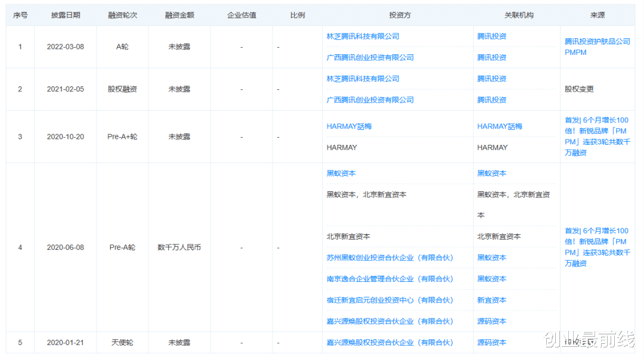Select the 企业估值 column header
The width and height of the screenshot is (644, 360).
coord(241,15)
